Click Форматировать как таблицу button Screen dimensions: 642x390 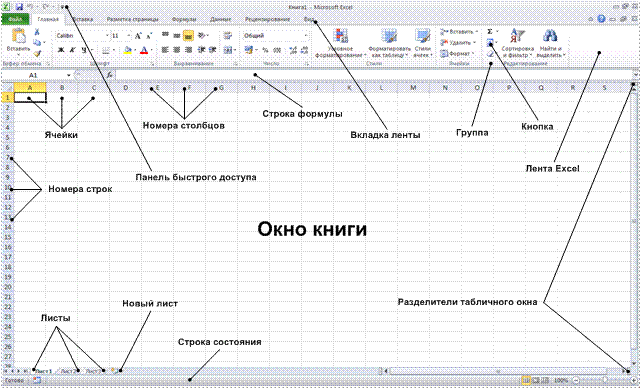tap(389, 44)
